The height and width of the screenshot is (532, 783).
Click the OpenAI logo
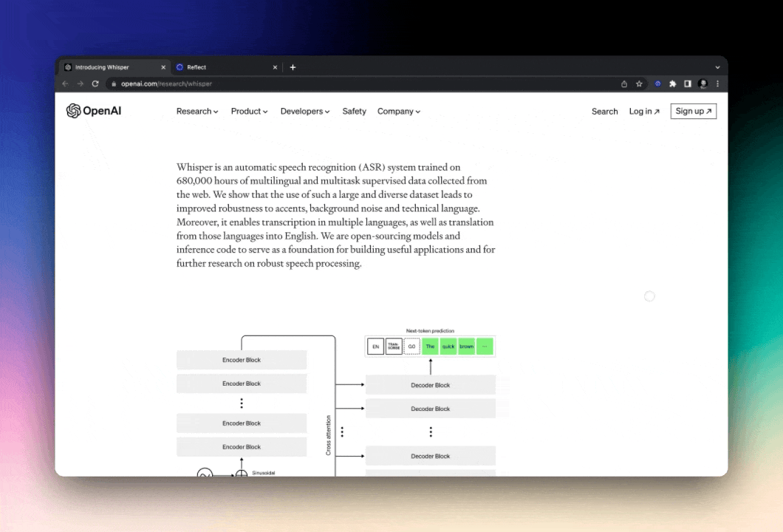click(x=93, y=111)
